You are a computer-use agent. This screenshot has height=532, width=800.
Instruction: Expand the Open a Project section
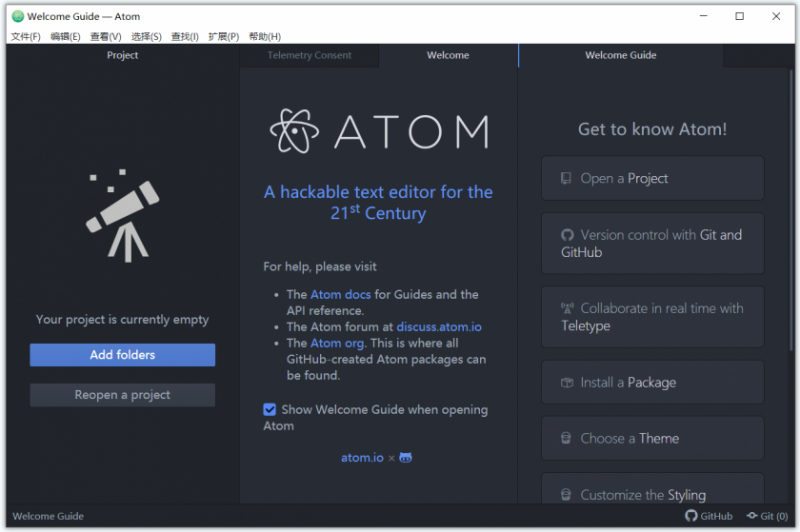tap(653, 178)
